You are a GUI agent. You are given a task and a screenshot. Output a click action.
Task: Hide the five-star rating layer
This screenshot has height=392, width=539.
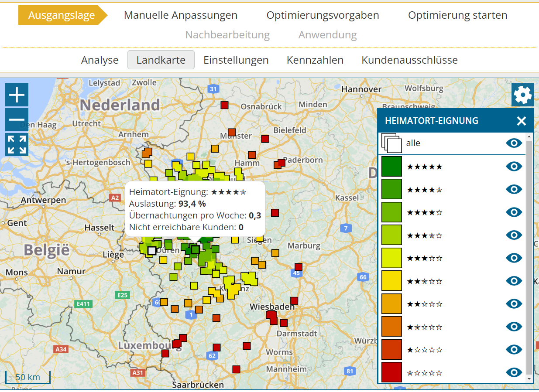tap(514, 166)
